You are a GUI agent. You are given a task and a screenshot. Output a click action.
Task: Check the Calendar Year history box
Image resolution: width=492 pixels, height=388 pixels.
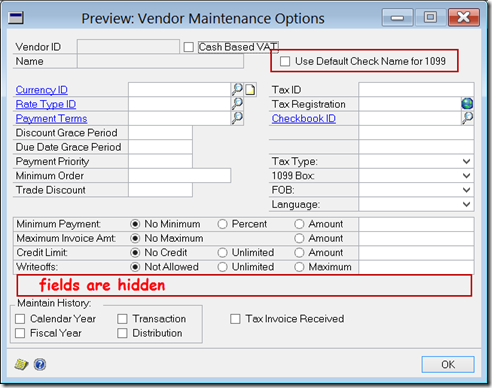20,319
